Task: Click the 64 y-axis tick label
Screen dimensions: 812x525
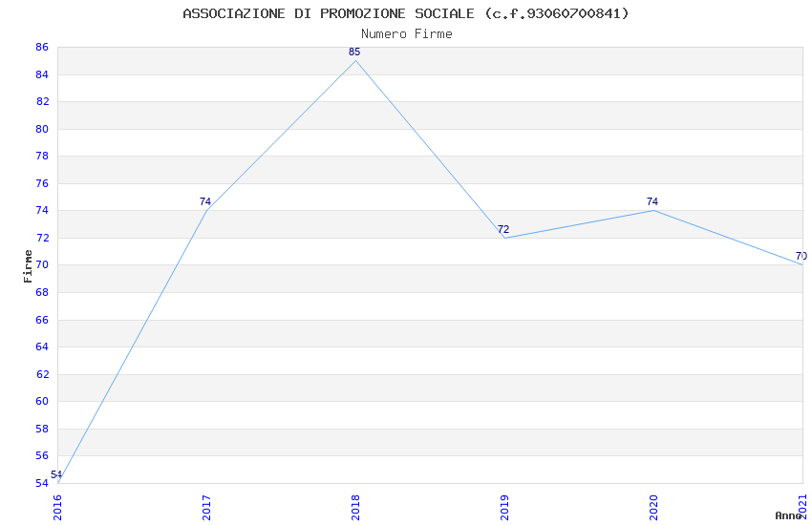Action: (x=42, y=347)
